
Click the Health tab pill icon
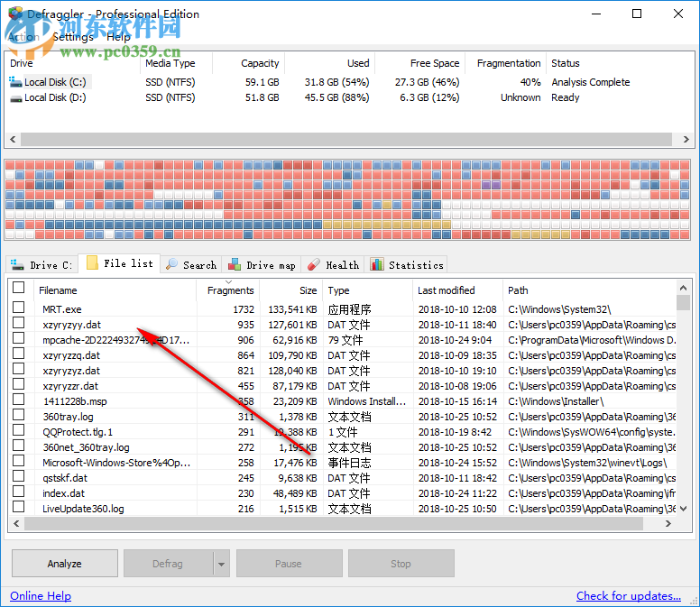[x=314, y=264]
